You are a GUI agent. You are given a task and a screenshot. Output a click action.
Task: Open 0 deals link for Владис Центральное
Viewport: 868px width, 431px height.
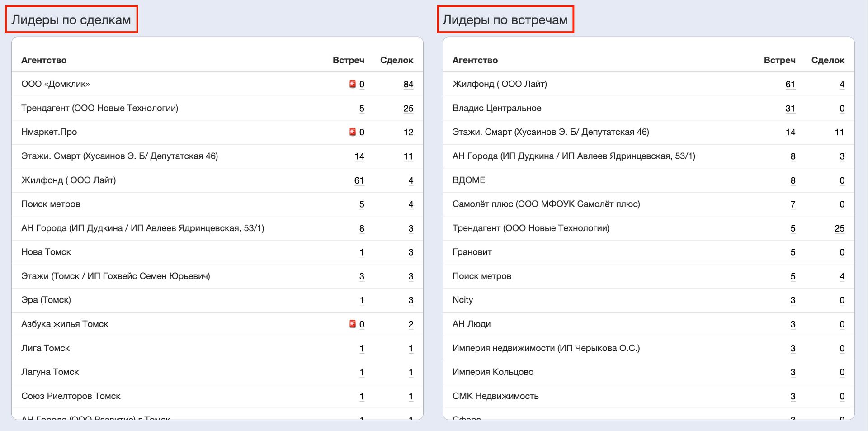click(x=842, y=108)
